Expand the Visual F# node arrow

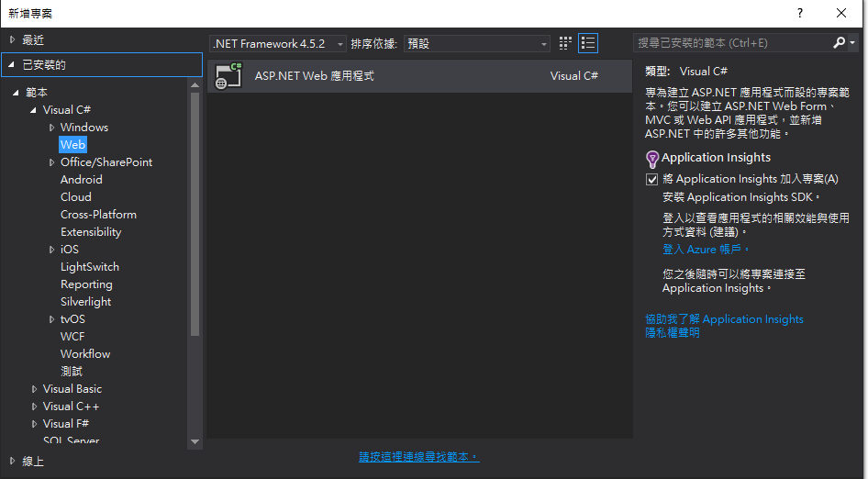[x=34, y=424]
